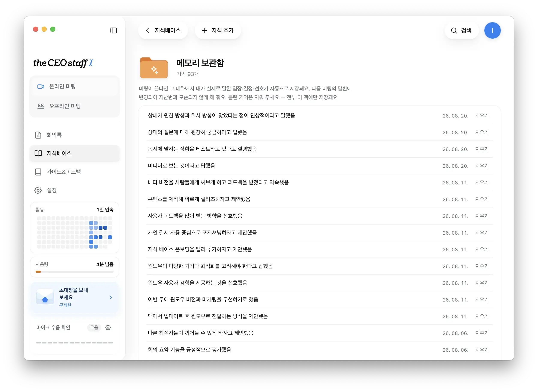Go to 회의록 in sidebar
The height and width of the screenshot is (392, 538).
coord(75,135)
